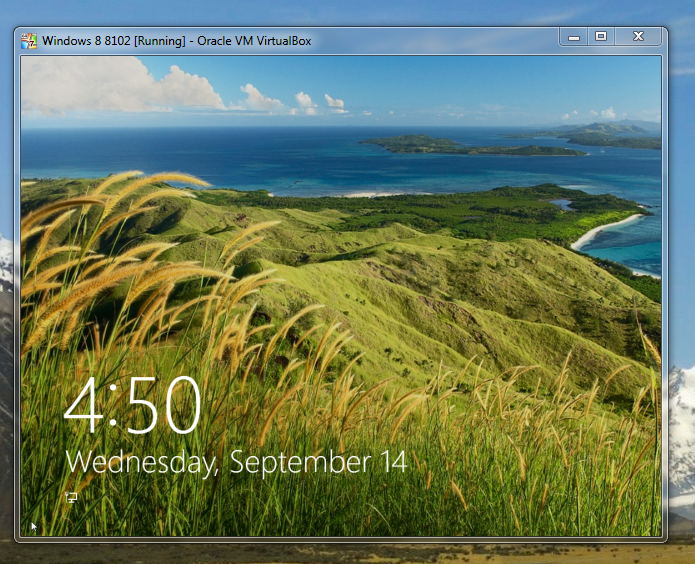
Task: Click the right border of the VirtualBox window
Action: coord(664,300)
